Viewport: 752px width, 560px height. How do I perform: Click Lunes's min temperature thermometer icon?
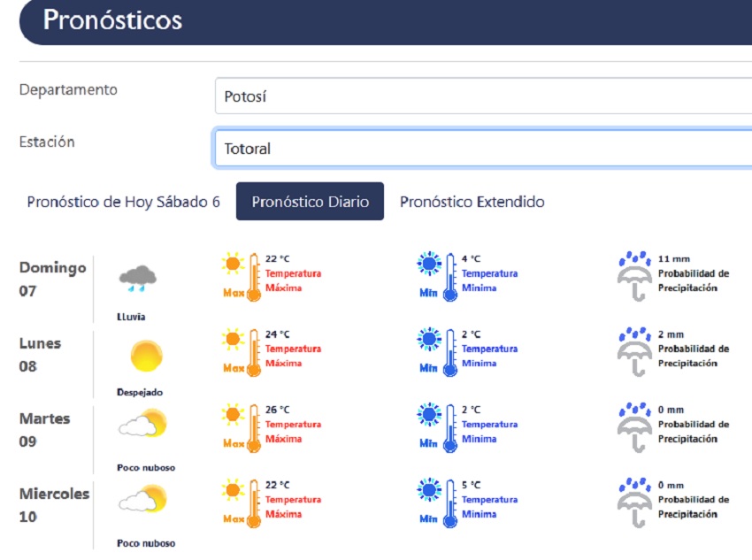[439, 351]
